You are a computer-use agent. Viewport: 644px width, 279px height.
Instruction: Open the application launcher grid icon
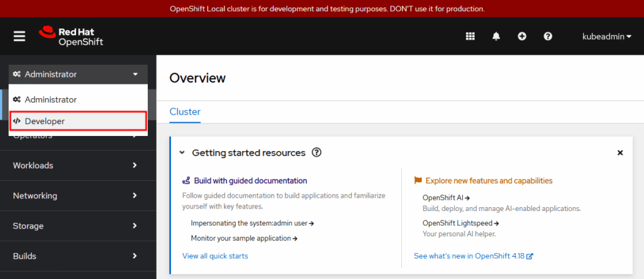(x=470, y=37)
